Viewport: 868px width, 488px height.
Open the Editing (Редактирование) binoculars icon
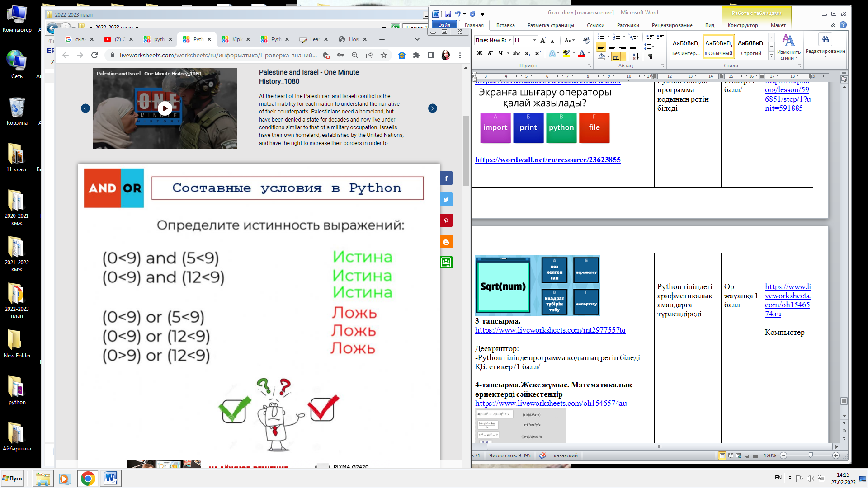click(825, 40)
